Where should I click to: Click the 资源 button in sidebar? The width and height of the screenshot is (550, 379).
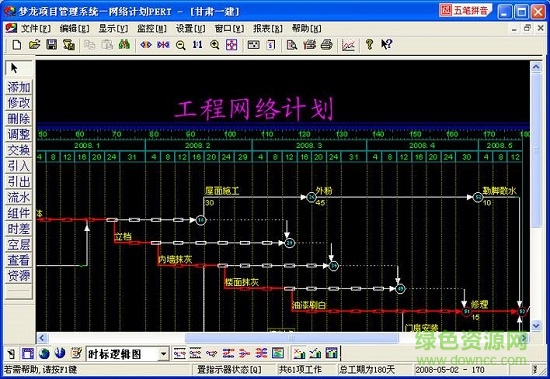[x=19, y=276]
